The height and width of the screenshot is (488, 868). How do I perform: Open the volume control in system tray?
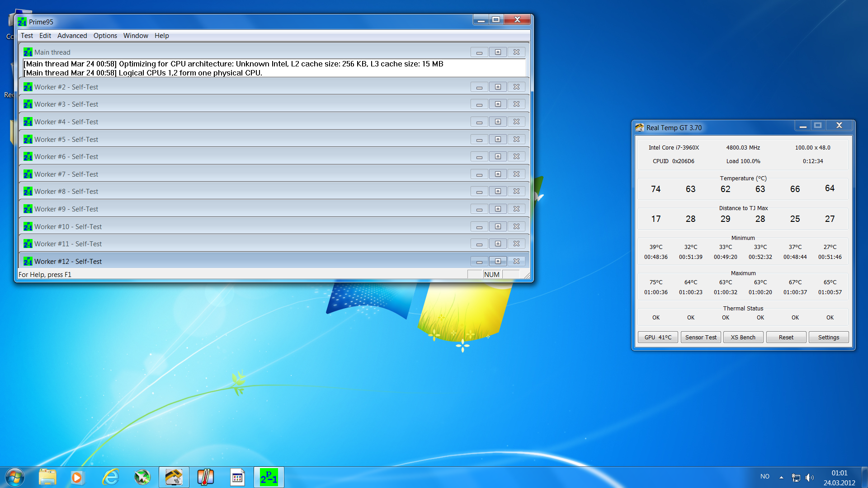[x=809, y=478]
